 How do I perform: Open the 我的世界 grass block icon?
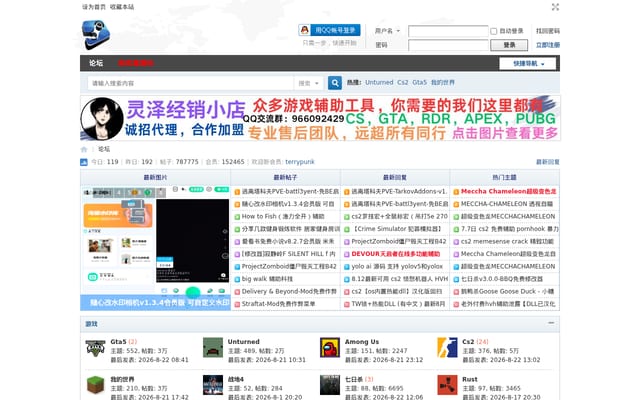(x=96, y=385)
